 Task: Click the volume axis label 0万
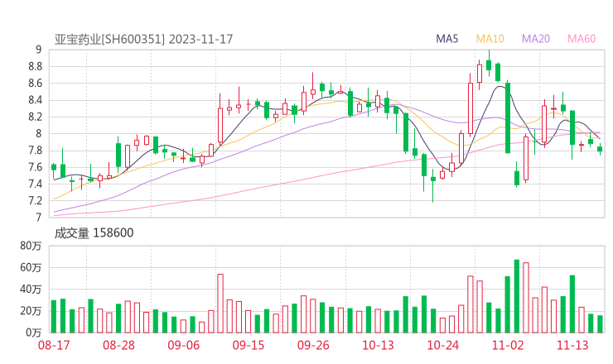[x=34, y=333]
